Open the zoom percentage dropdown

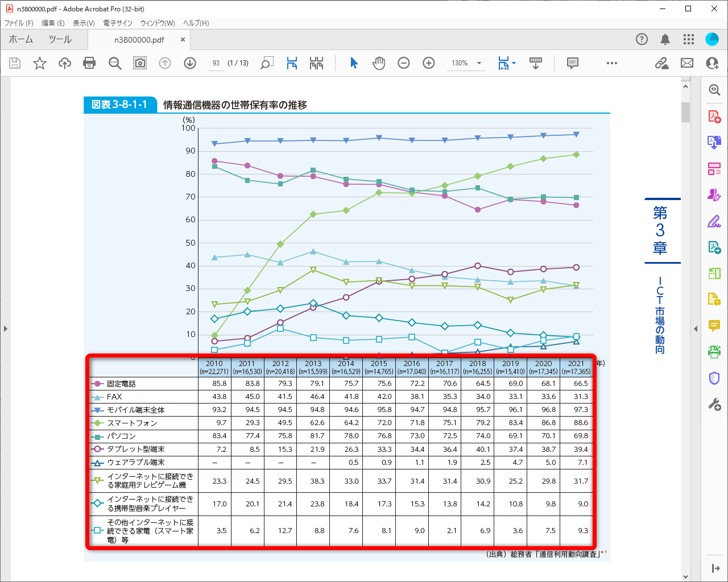click(479, 63)
